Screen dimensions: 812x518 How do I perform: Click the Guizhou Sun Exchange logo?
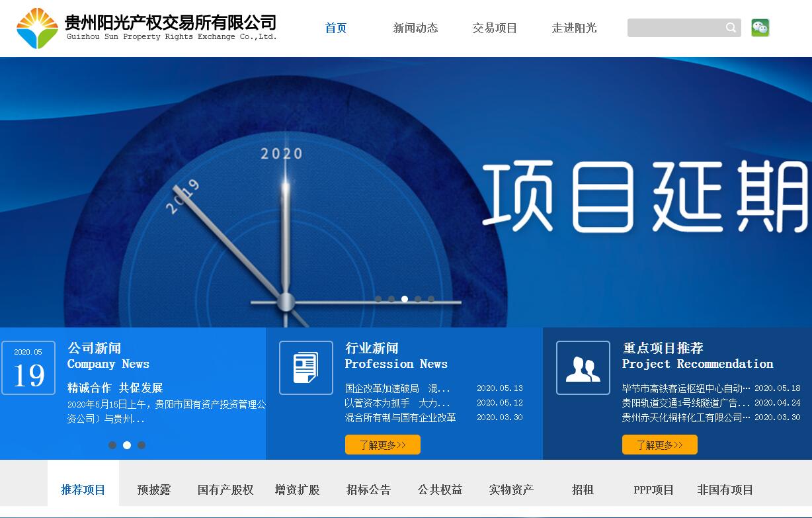pos(38,28)
